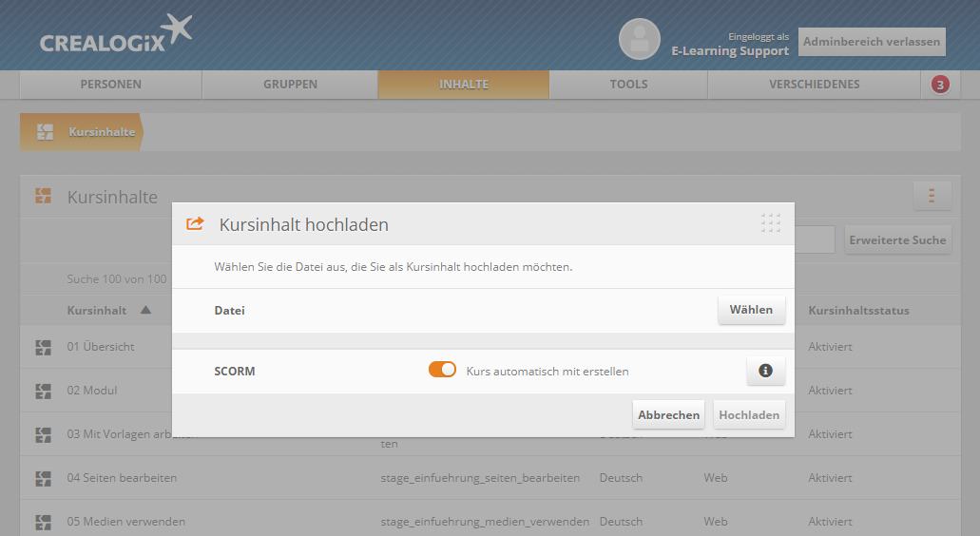Viewport: 980px width, 536px height.
Task: Open the three-dot menu of Kursinhalte panel
Action: tap(932, 196)
